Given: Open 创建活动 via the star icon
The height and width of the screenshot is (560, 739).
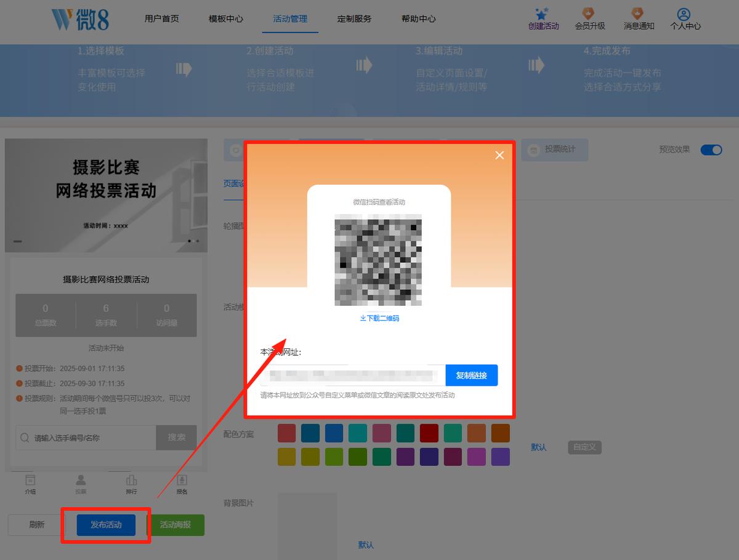Looking at the screenshot, I should pyautogui.click(x=542, y=14).
